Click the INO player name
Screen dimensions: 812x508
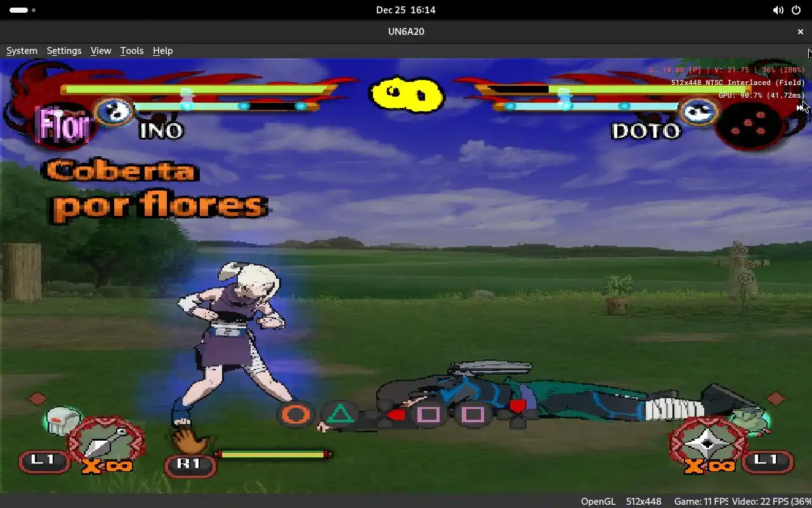(161, 131)
